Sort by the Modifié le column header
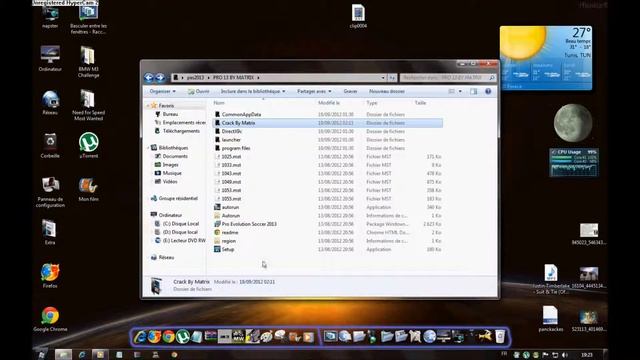 coord(329,103)
